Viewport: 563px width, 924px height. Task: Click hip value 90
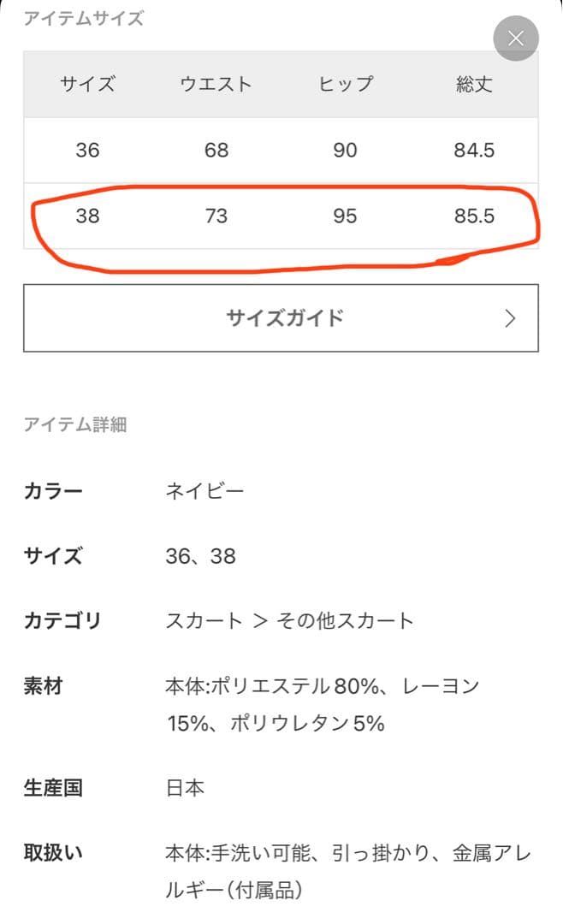pyautogui.click(x=345, y=151)
